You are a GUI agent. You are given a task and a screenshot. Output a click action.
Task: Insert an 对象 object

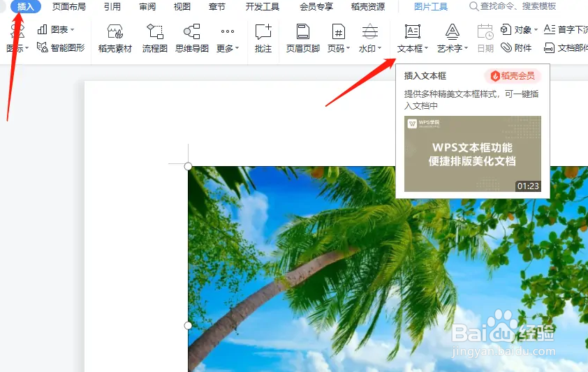pyautogui.click(x=515, y=29)
